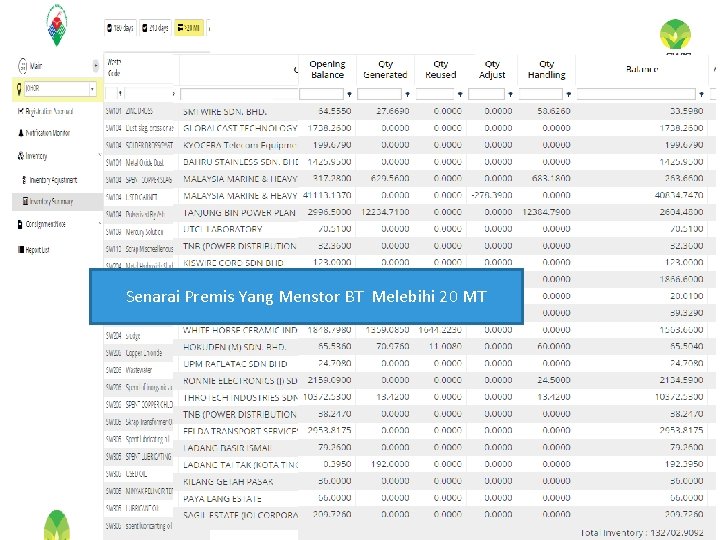Sort by Balance column header
The height and width of the screenshot is (540, 720).
pyautogui.click(x=642, y=69)
